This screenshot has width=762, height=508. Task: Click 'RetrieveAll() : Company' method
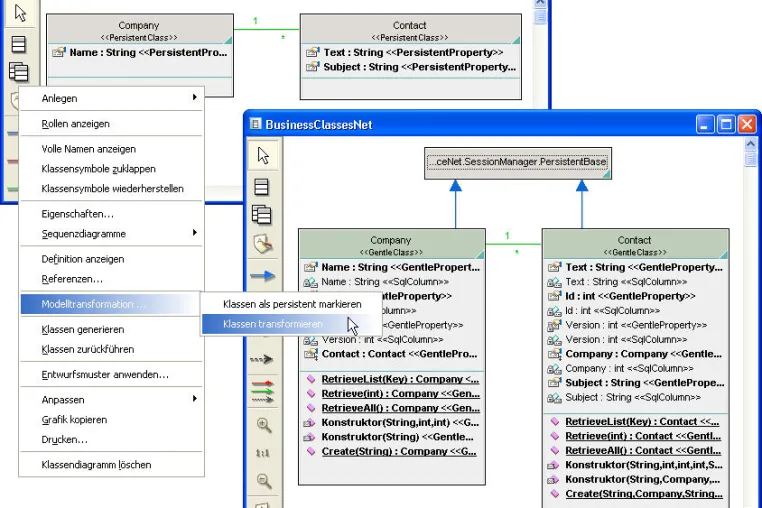point(400,408)
